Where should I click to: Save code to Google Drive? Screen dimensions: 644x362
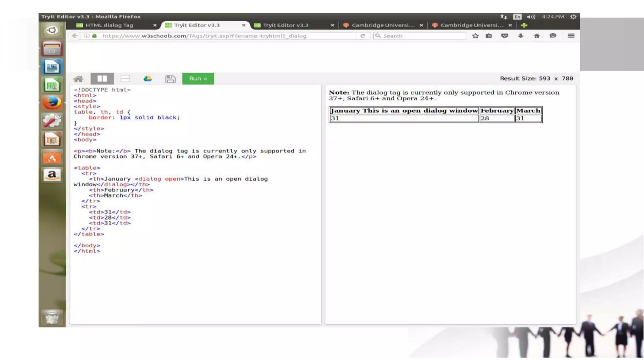[147, 79]
